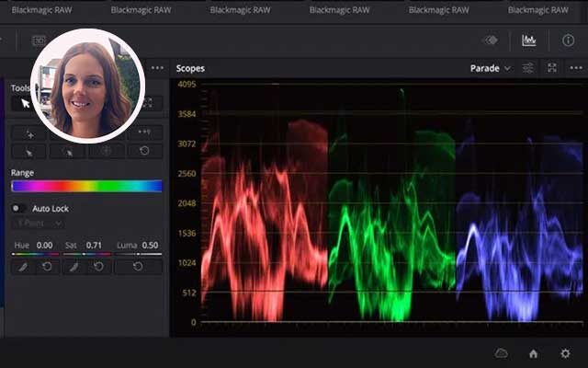The height and width of the screenshot is (368, 588).
Task: Go to the home icon at bottom
Action: (x=533, y=353)
